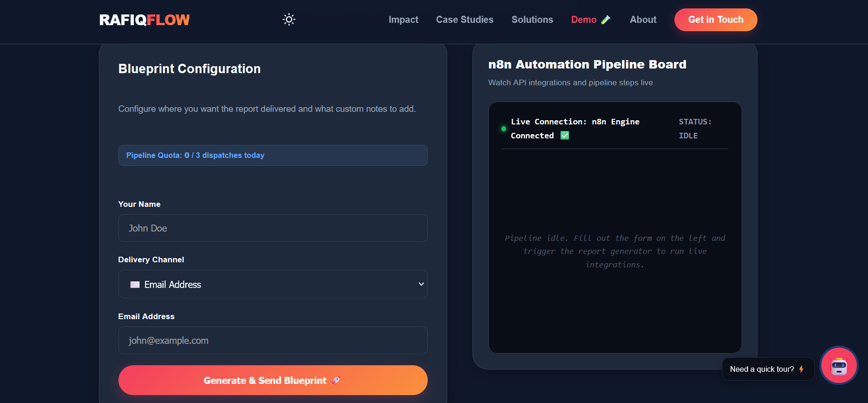Open the chatbot robot icon
Screen dimensions: 868x403
coord(839,366)
